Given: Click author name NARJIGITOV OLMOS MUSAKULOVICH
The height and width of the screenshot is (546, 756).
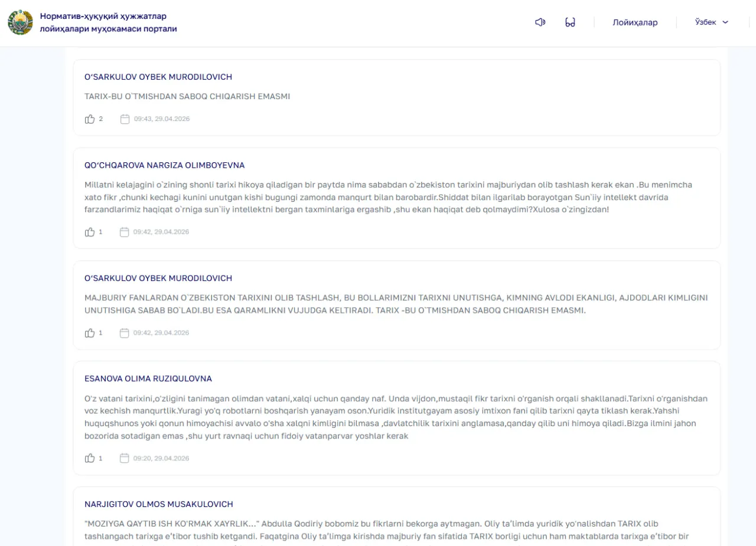Looking at the screenshot, I should pos(159,504).
